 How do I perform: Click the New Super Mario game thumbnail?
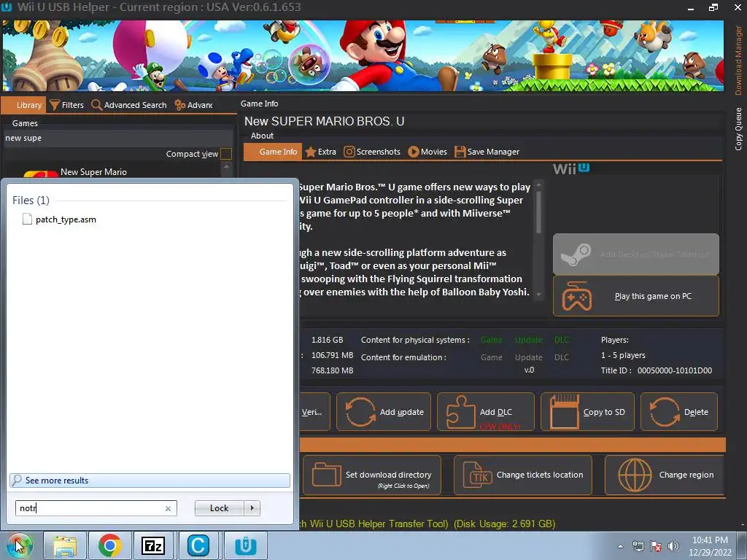(x=41, y=174)
